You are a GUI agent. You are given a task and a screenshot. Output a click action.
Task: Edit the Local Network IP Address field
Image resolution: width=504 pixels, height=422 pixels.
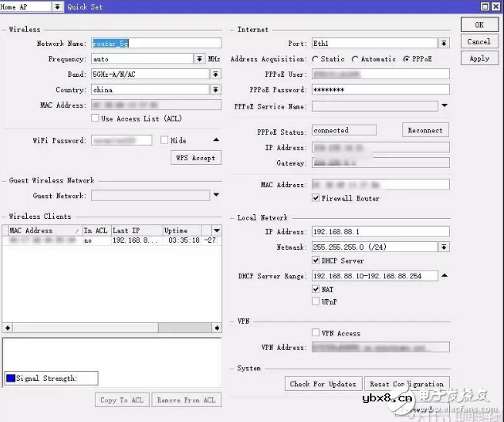(x=380, y=232)
